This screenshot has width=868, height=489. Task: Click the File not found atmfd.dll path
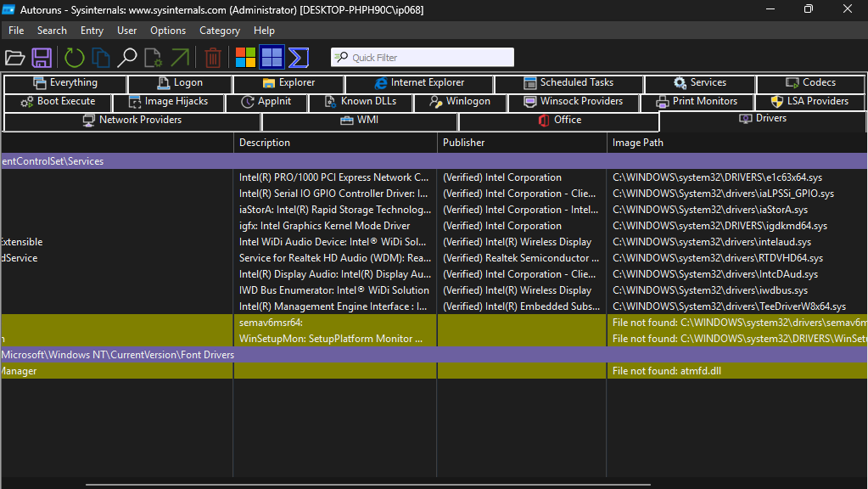tap(667, 371)
